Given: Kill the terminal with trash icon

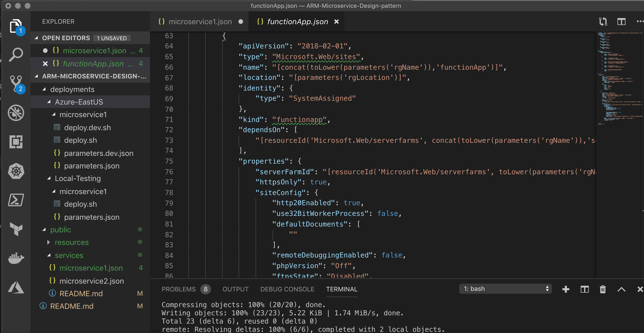Looking at the screenshot, I should tap(603, 289).
